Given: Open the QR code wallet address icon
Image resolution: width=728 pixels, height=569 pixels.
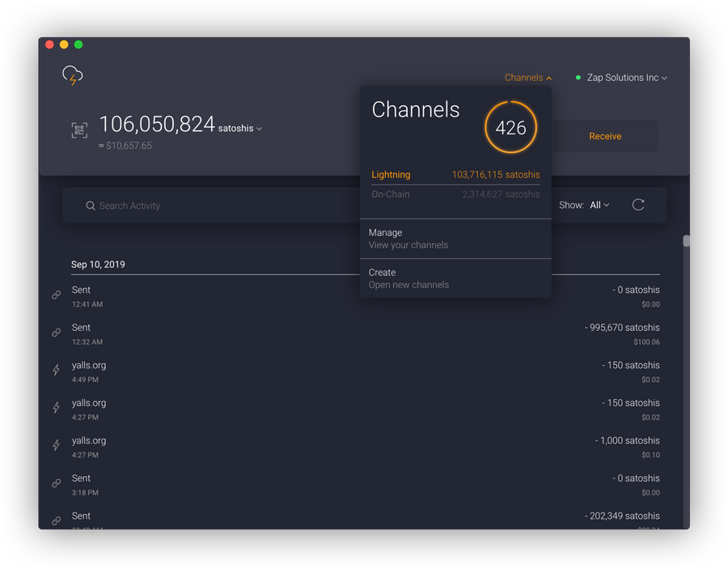Looking at the screenshot, I should point(79,130).
